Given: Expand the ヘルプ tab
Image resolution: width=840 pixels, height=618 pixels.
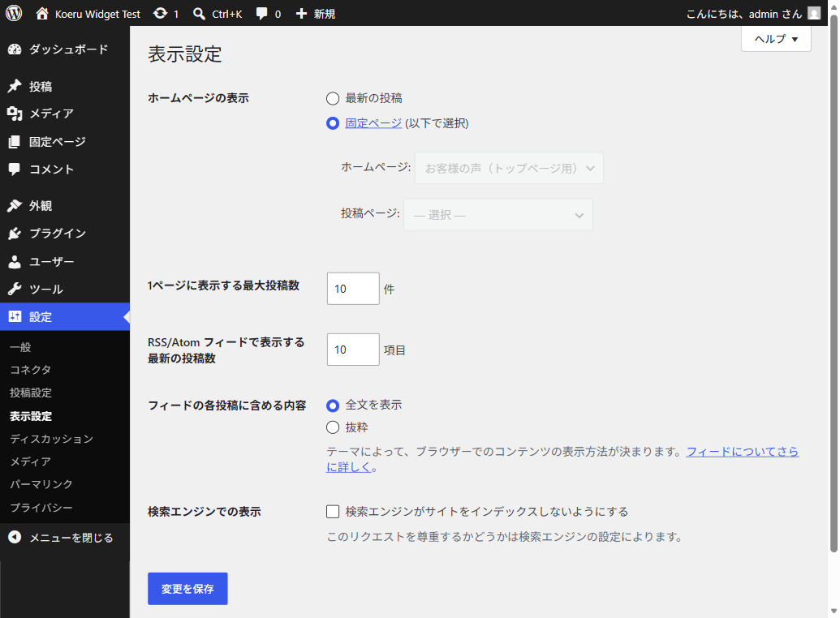Looking at the screenshot, I should [776, 39].
